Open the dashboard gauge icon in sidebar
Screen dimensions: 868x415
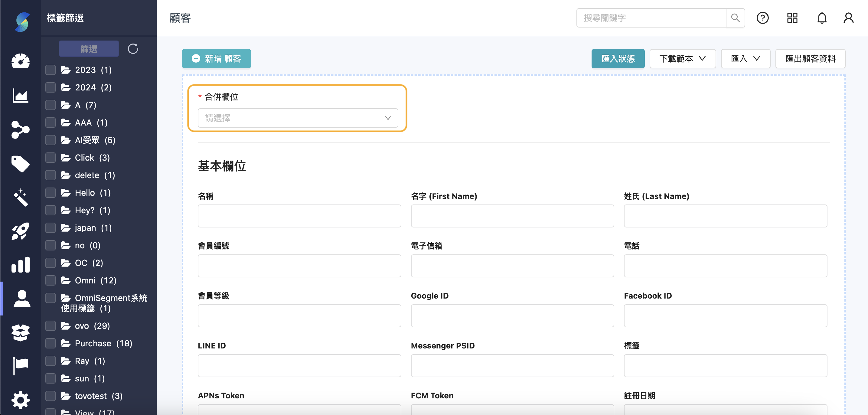21,61
